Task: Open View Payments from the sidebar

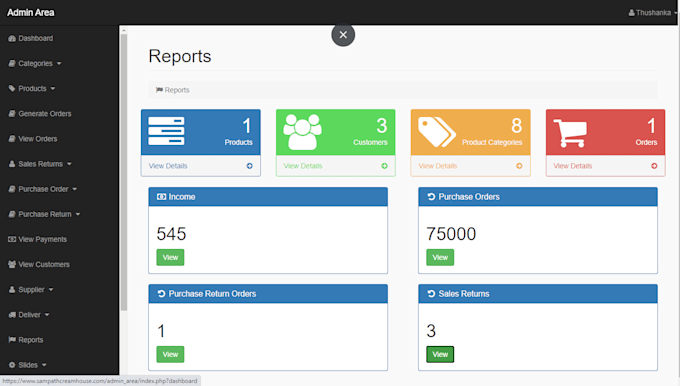Action: (x=42, y=239)
